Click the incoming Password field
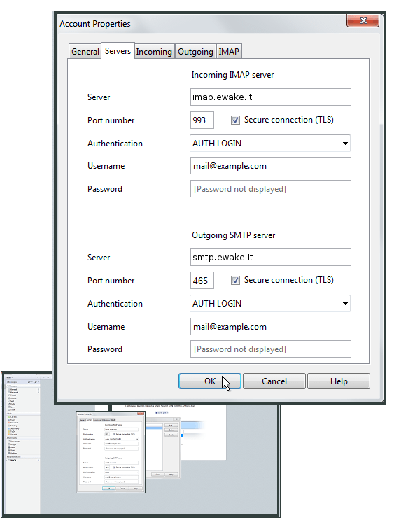The width and height of the screenshot is (420, 518). coord(271,189)
